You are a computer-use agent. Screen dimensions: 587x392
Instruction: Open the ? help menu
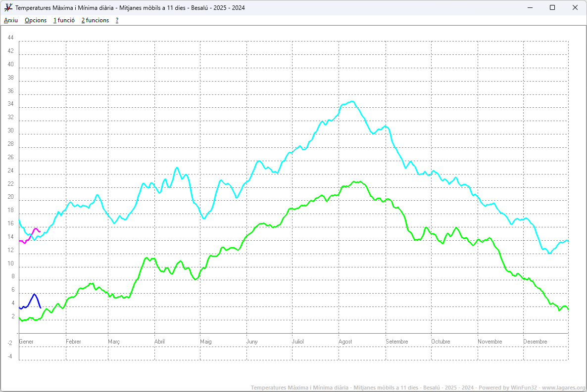coord(117,20)
